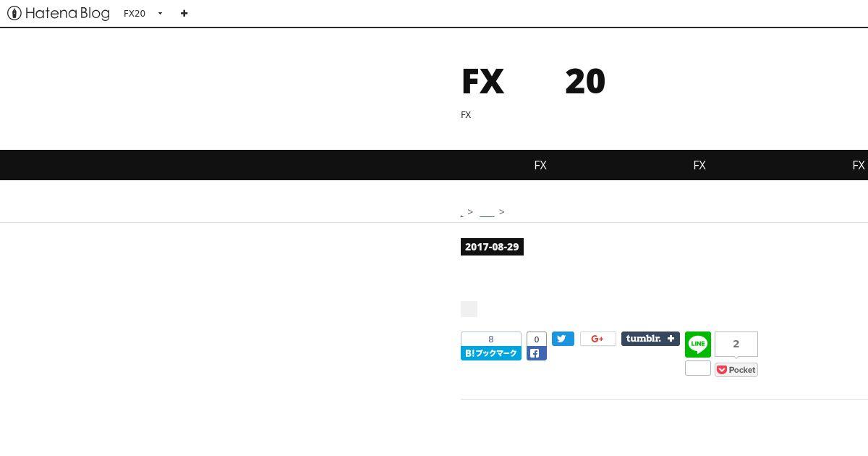The width and height of the screenshot is (868, 456).
Task: Select the first FX item in the black navigation bar
Action: 540,165
